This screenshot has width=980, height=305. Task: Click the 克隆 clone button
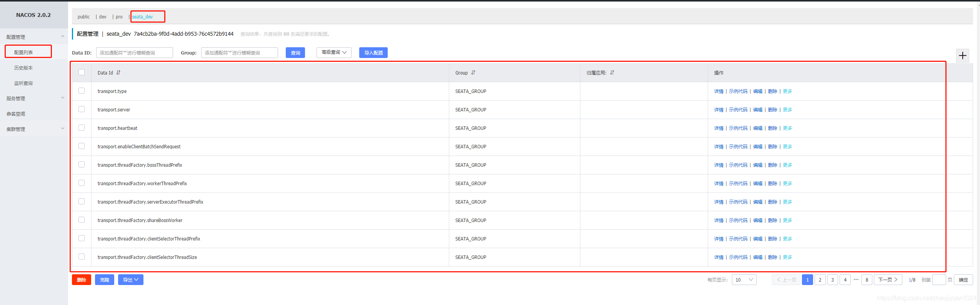(x=105, y=280)
